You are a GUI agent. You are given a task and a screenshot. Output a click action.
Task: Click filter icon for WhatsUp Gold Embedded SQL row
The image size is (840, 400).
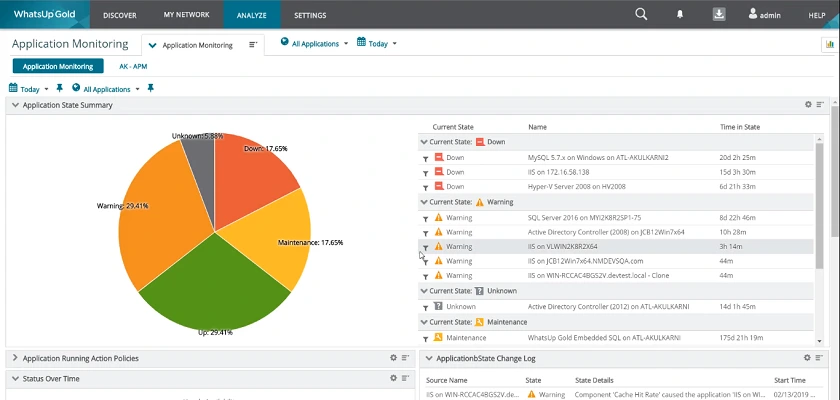425,339
